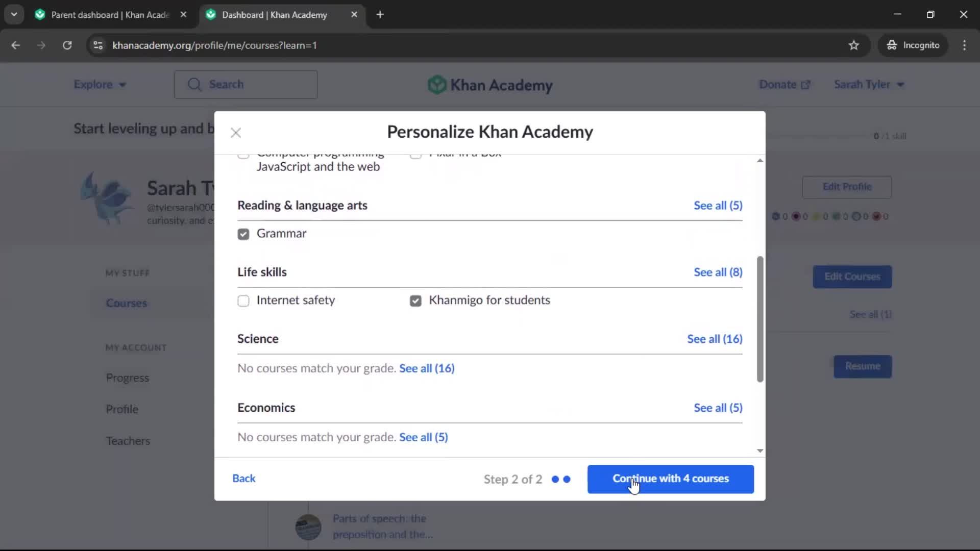The image size is (980, 551).
Task: Uncheck Khanmigo for students checkbox
Action: pos(415,300)
